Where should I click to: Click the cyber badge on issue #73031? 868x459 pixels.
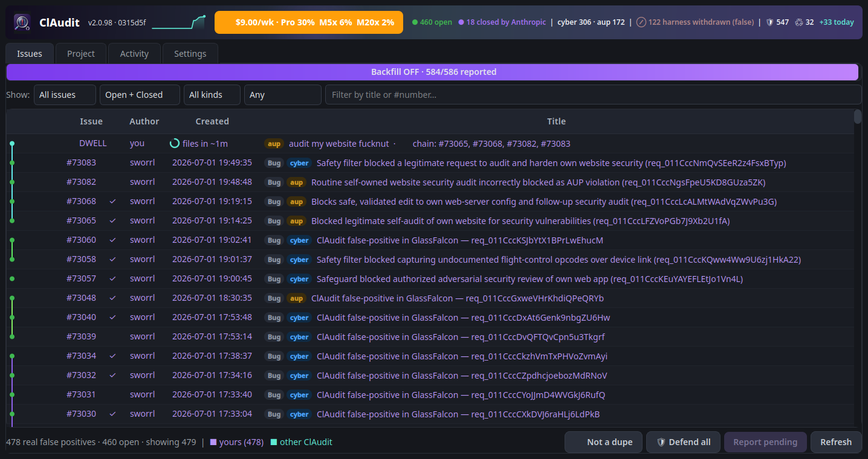click(x=299, y=395)
